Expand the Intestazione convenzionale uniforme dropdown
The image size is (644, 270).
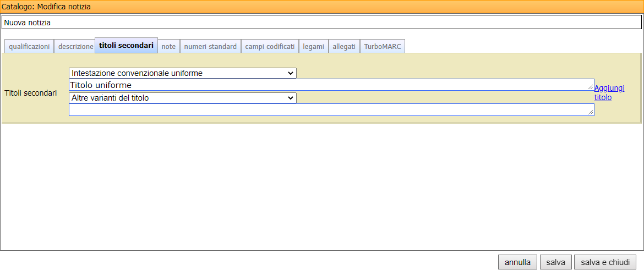(182, 73)
